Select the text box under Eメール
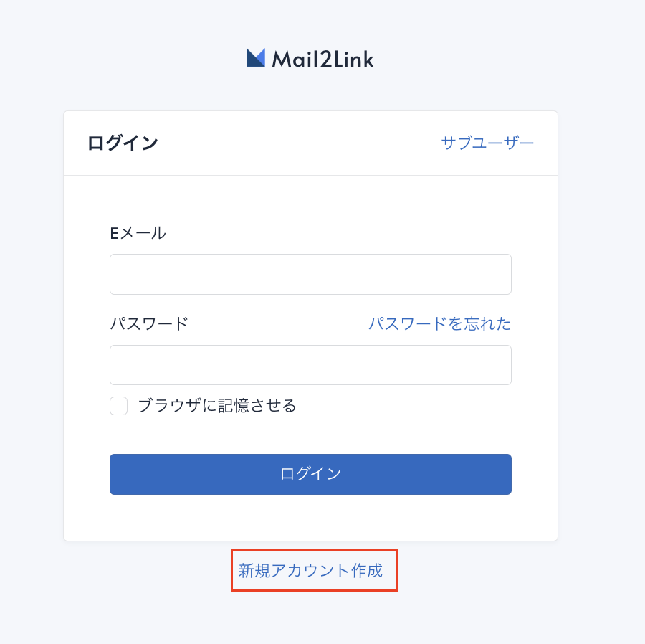The image size is (645, 644). click(x=310, y=274)
